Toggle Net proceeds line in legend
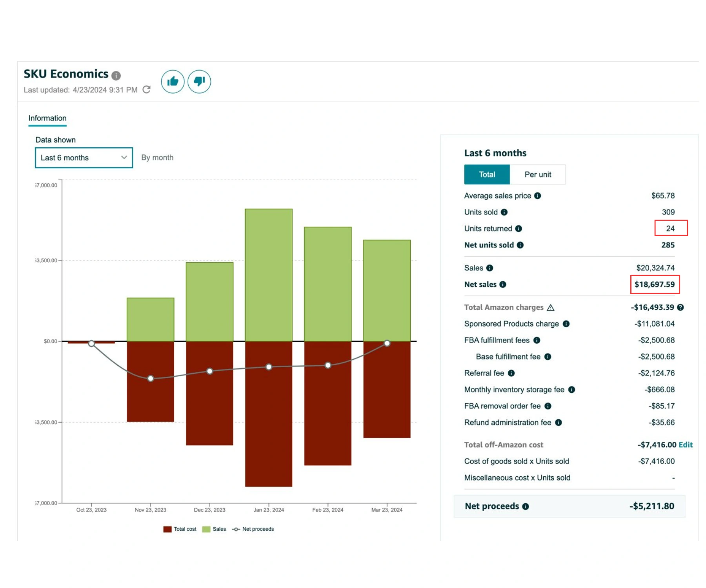 [x=253, y=529]
